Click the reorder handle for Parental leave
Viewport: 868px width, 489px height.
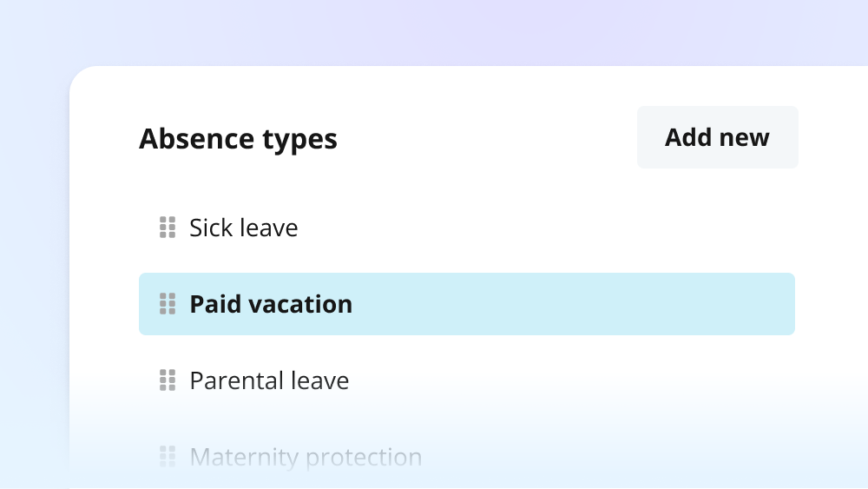point(168,380)
